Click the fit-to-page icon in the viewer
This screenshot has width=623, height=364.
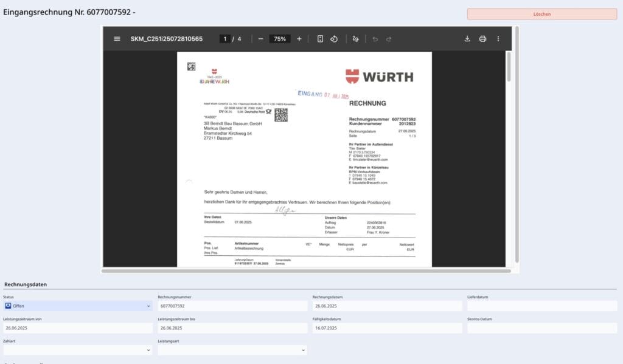(321, 38)
